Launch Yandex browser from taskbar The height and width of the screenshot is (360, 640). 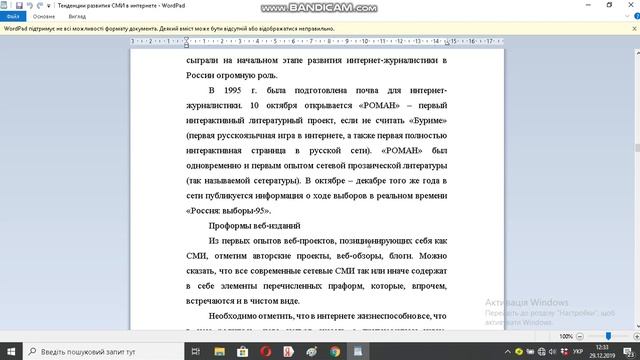coord(289,351)
